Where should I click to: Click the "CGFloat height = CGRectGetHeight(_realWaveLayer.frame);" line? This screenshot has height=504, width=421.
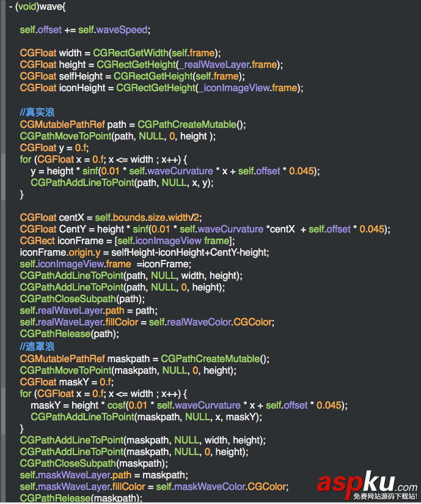(152, 65)
